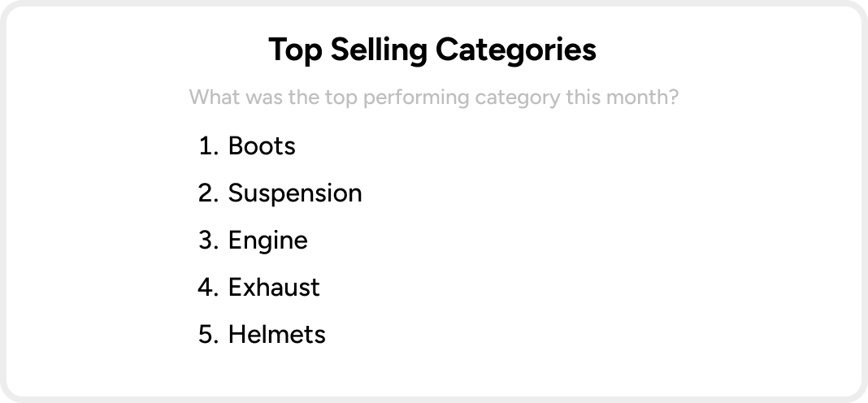This screenshot has height=403, width=868.
Task: Click the word Categories in the heading
Action: (516, 50)
